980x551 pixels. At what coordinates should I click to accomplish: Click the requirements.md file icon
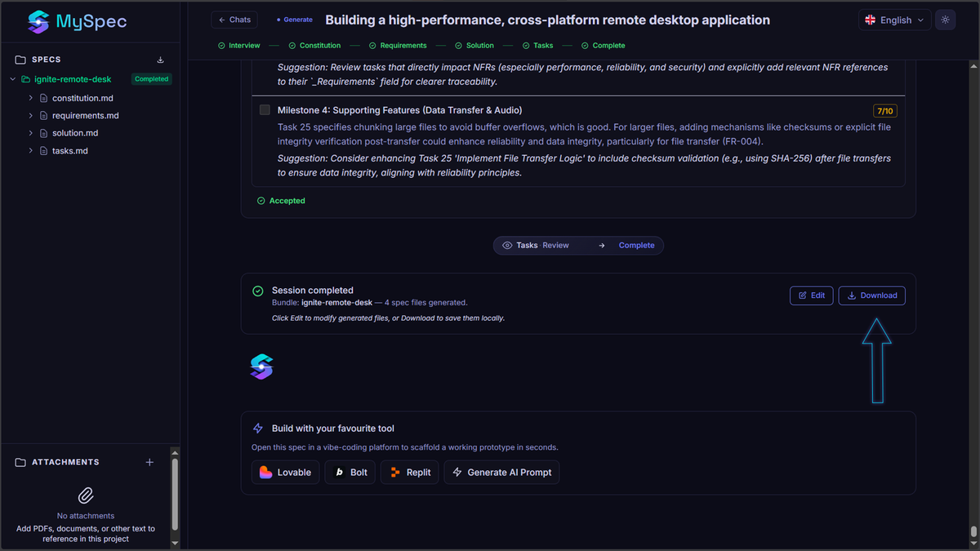[44, 116]
